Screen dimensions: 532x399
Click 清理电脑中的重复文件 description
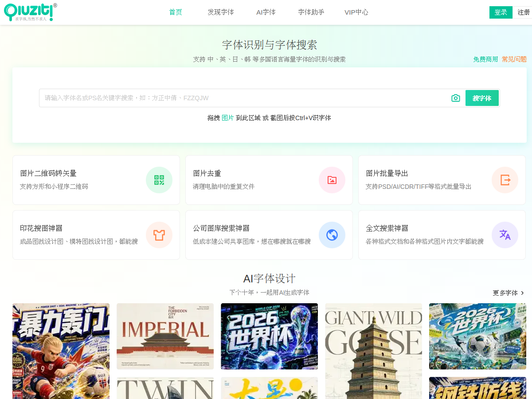click(224, 187)
